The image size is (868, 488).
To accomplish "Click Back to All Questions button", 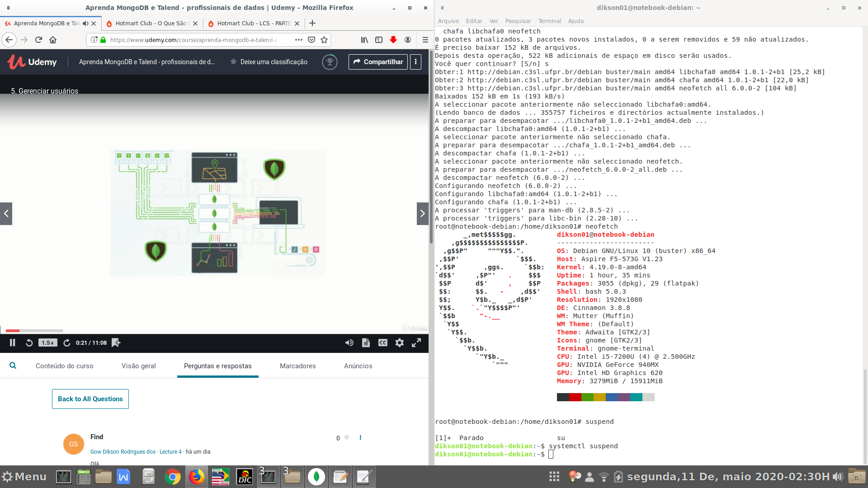I will point(90,399).
